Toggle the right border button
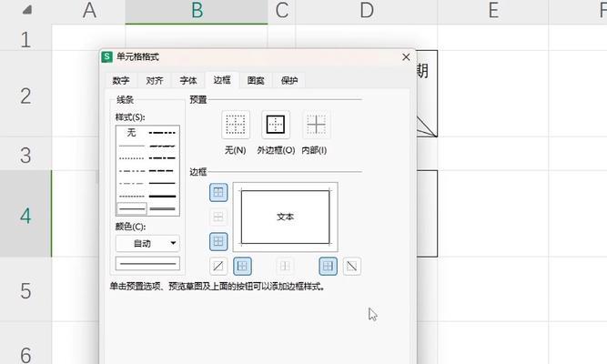607x364 pixels. point(328,266)
